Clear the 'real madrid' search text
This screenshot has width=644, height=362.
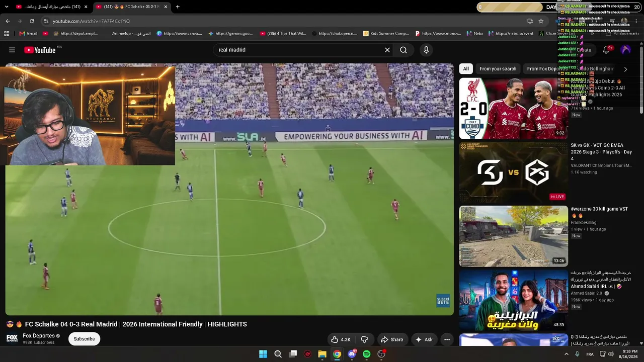pos(387,50)
